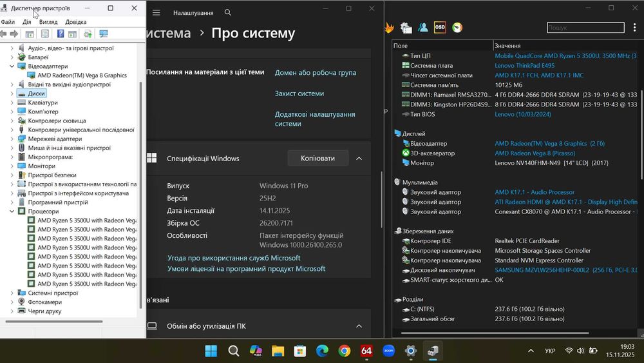
Task: Open Microsoft 365 Copilot taskbar icon
Action: pyautogui.click(x=256, y=351)
